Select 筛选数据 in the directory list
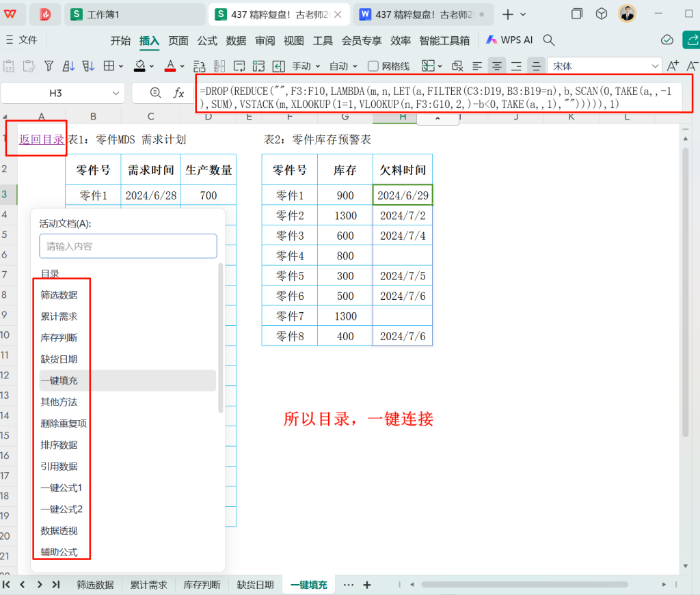 pos(59,295)
